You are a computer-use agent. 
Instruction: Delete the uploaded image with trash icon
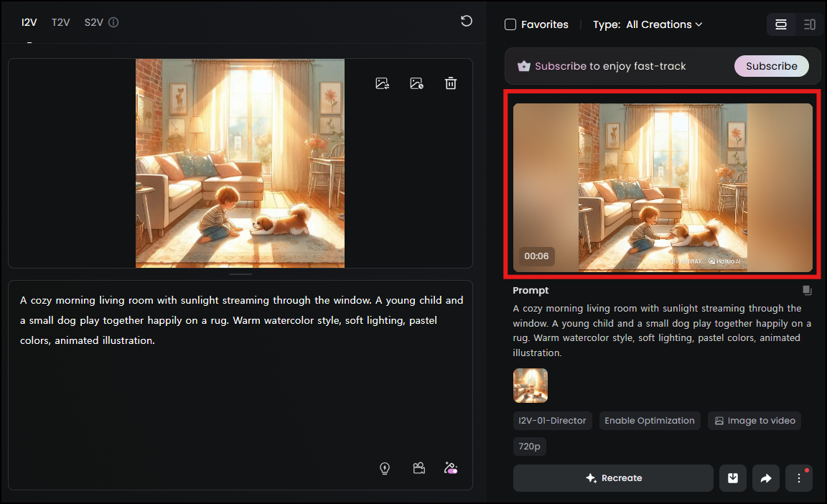click(450, 83)
